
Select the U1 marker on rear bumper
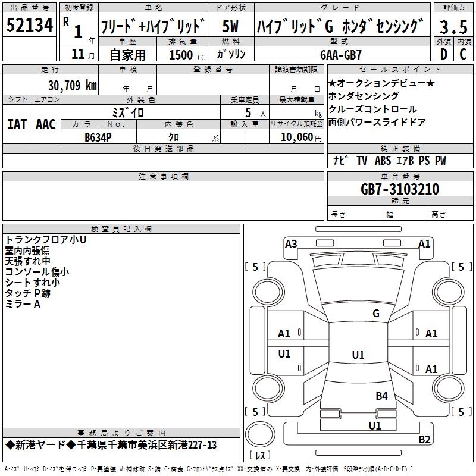(x=374, y=425)
